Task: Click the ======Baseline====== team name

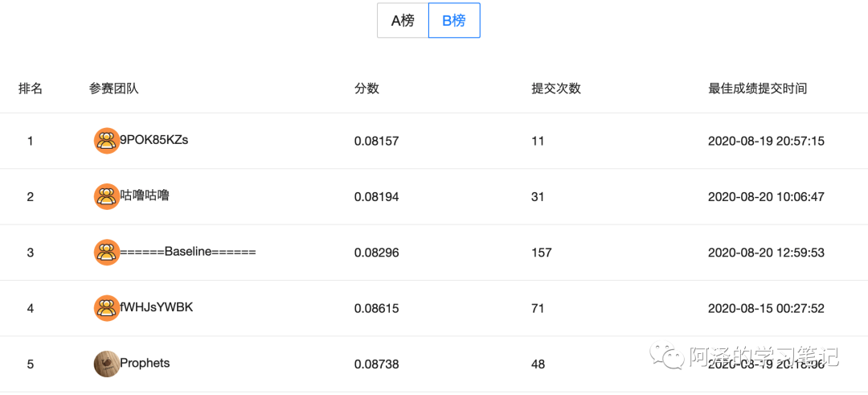Action: tap(188, 251)
